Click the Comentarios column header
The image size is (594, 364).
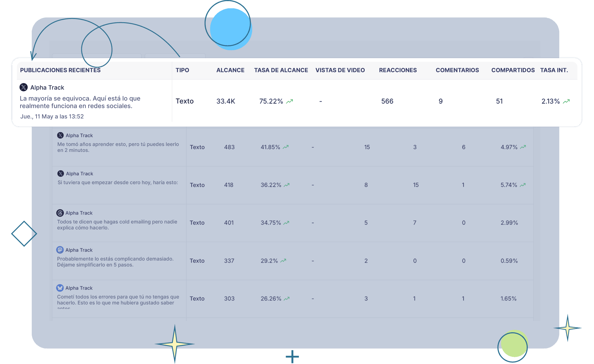click(457, 70)
